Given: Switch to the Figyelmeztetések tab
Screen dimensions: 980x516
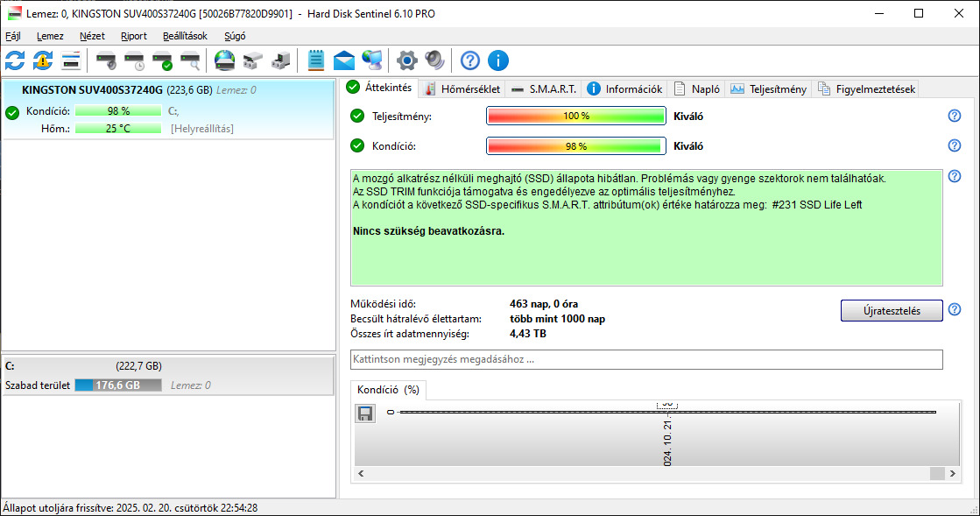Looking at the screenshot, I should 866,88.
